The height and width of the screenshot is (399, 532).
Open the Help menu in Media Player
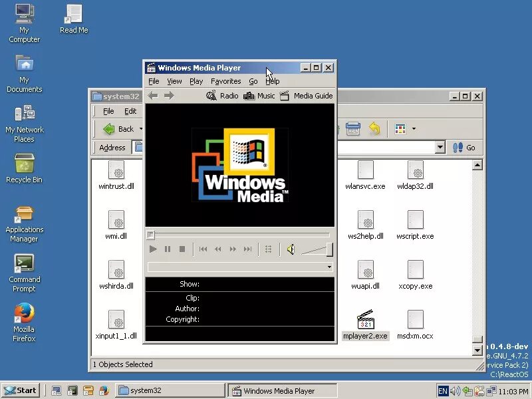[273, 81]
